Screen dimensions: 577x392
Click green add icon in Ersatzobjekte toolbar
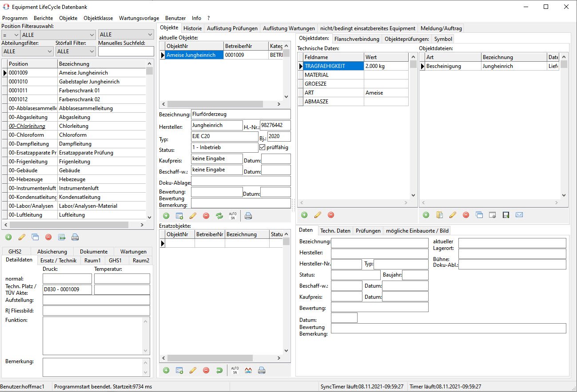(x=166, y=370)
